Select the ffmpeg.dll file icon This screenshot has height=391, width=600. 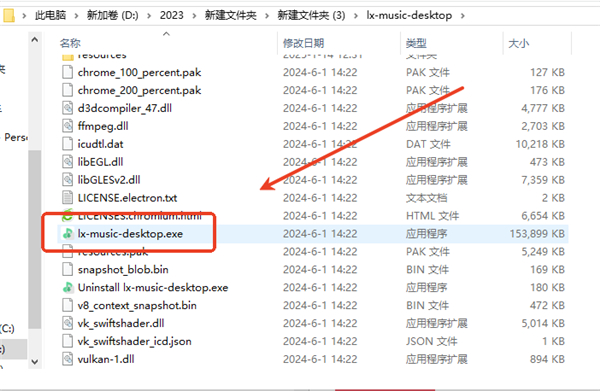68,126
